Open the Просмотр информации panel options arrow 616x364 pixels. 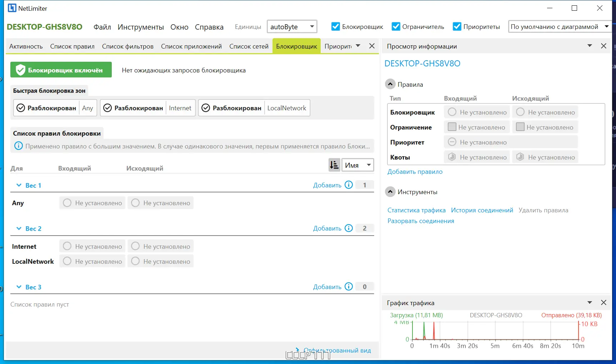click(x=590, y=46)
